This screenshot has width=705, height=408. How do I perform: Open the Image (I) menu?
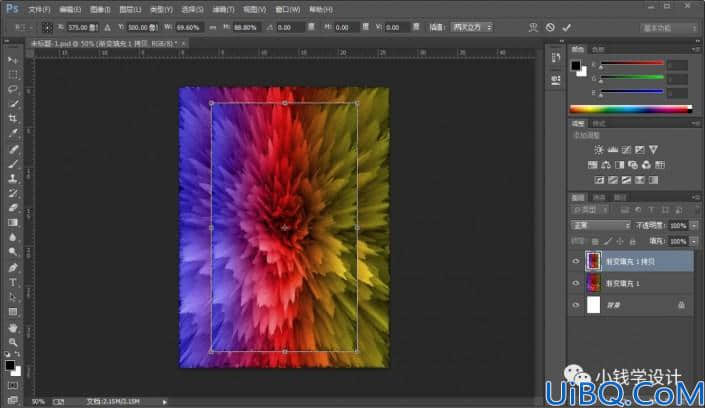point(100,9)
